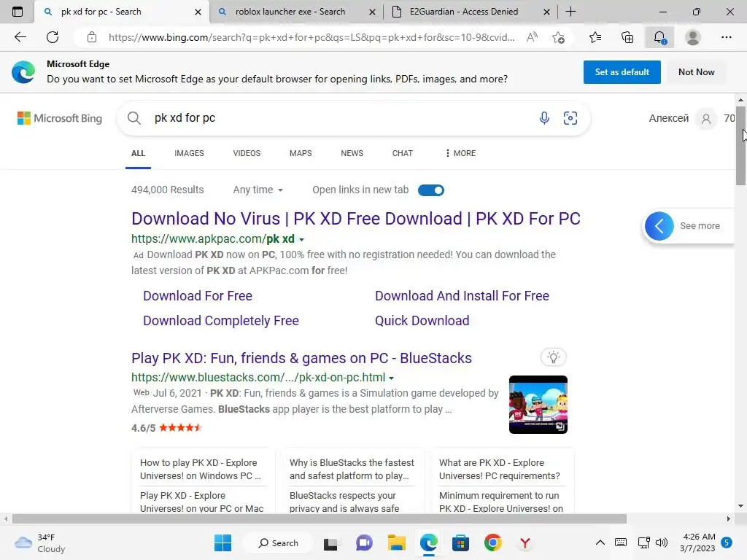Image resolution: width=747 pixels, height=560 pixels.
Task: Open Settings and more ellipsis menu
Action: (x=726, y=37)
